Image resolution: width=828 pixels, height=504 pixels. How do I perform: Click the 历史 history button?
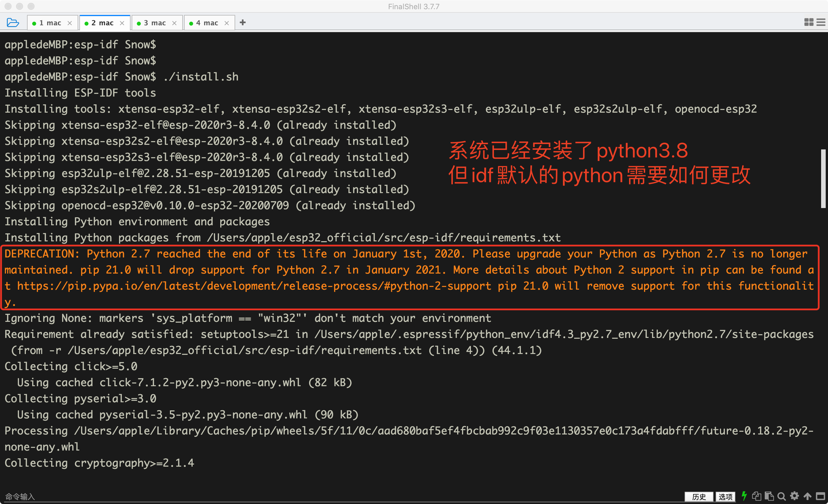tap(699, 496)
